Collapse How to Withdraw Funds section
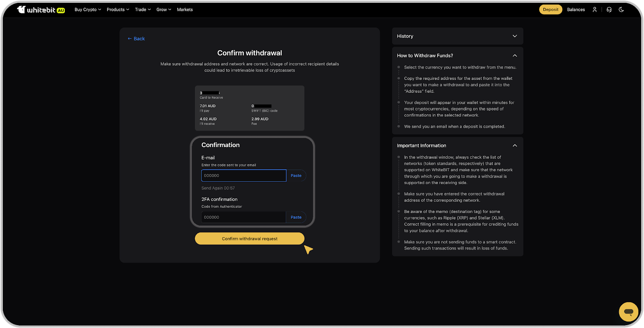 tap(514, 55)
